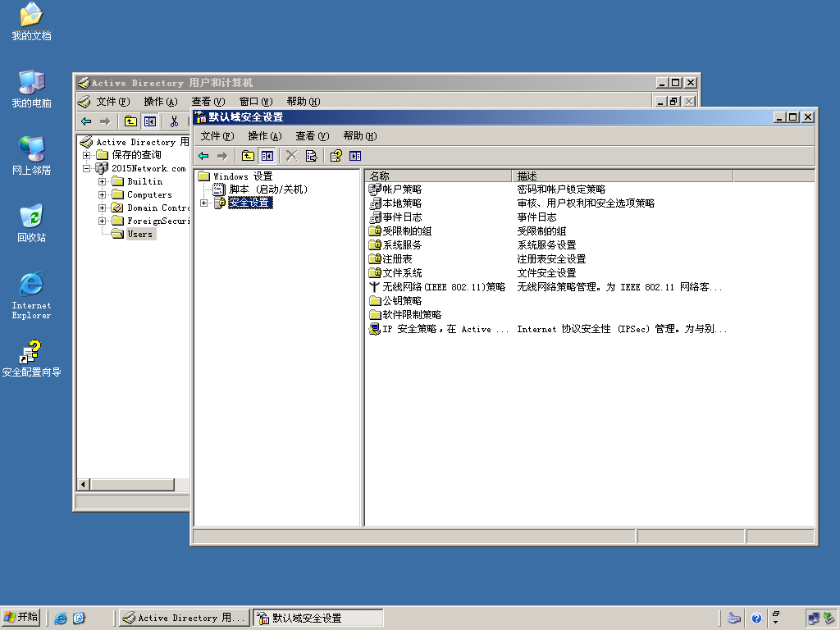Viewport: 840px width, 630px height.
Task: Toggle console tree icon in 默认域安全设置 toolbar
Action: (x=267, y=156)
